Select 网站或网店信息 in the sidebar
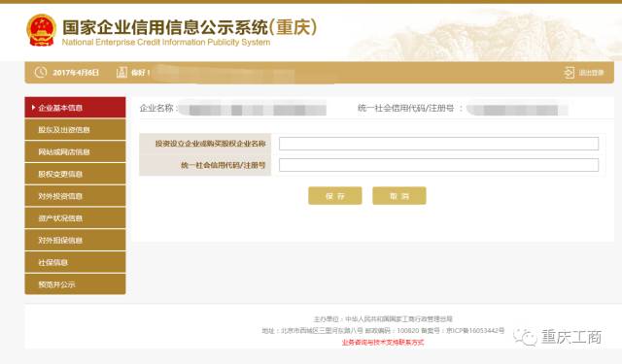The height and width of the screenshot is (364, 622). pos(75,151)
